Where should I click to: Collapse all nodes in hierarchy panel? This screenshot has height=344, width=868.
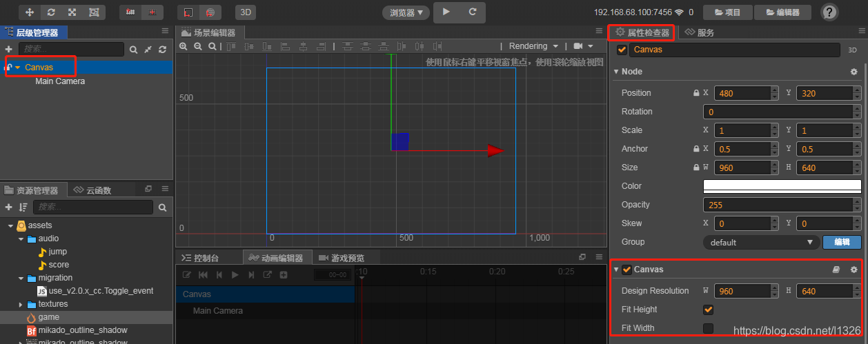148,50
